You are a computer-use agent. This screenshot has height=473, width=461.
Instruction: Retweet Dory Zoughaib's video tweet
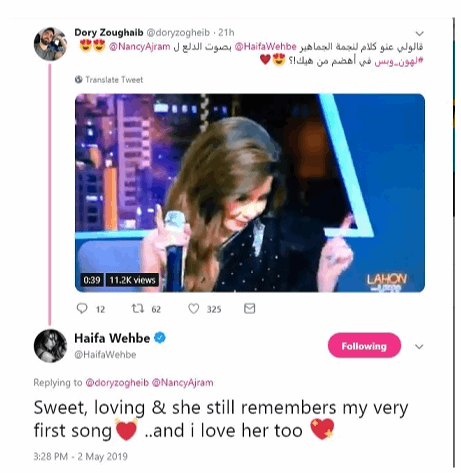click(137, 308)
